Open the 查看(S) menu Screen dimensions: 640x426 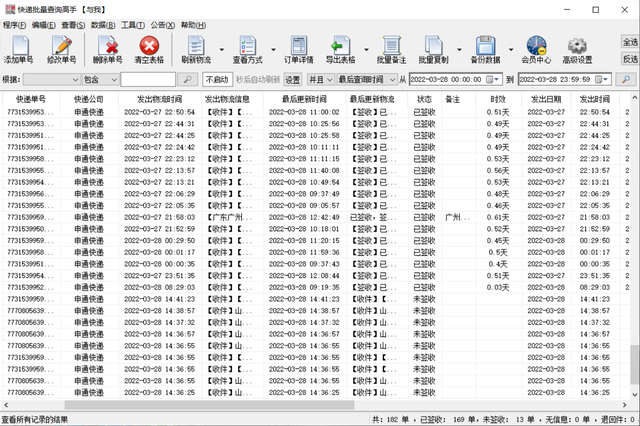pos(73,25)
